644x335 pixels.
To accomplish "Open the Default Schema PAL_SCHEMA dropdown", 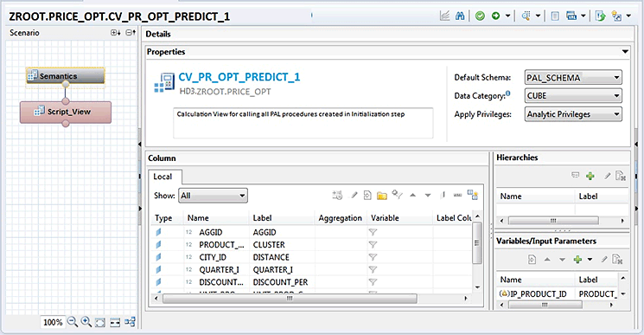I will [573, 78].
